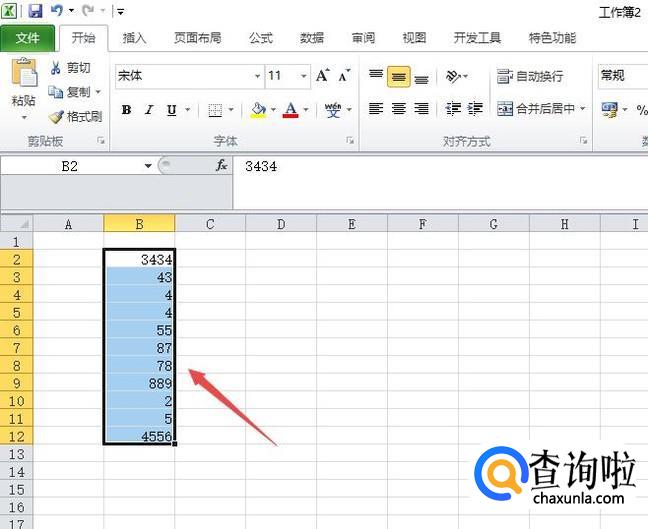Apply fill color with paint bucket icon
Screen dimensions: 648x529
click(x=259, y=110)
